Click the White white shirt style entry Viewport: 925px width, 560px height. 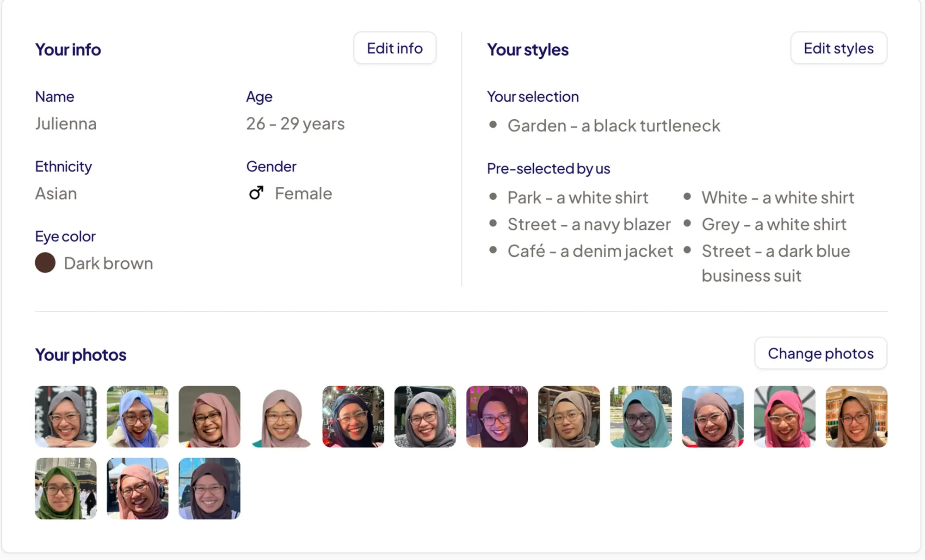(777, 197)
